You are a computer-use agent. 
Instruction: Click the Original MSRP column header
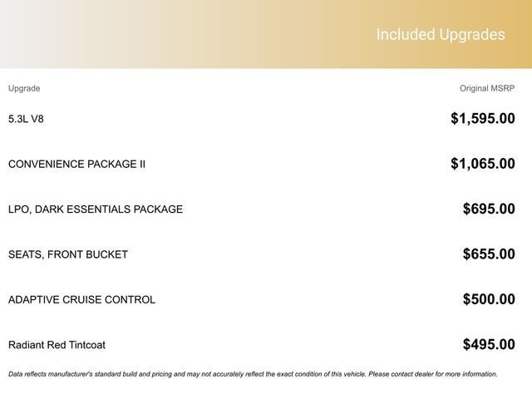pos(487,88)
